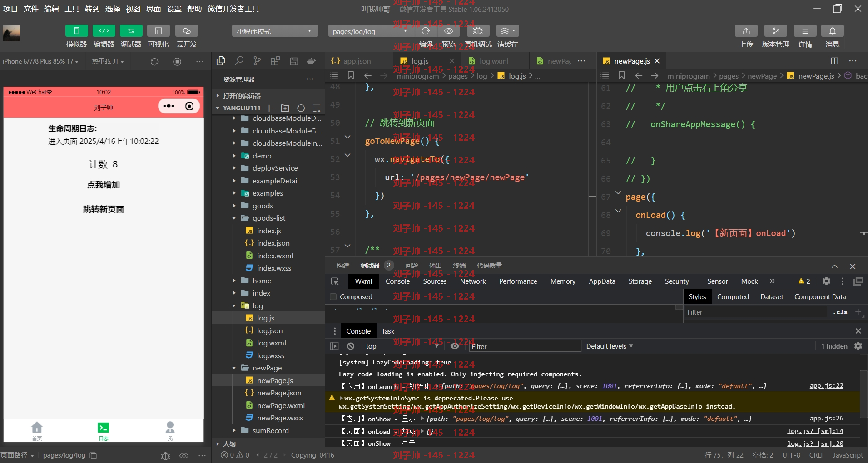The width and height of the screenshot is (868, 463).
Task: Open the iPhone 6/7/8 Plus device dropdown
Action: 40,61
